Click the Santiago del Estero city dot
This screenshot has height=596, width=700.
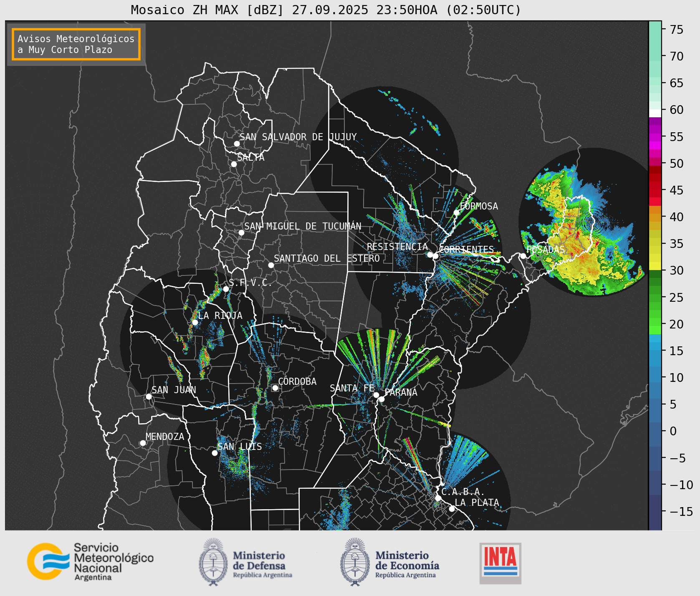click(271, 265)
